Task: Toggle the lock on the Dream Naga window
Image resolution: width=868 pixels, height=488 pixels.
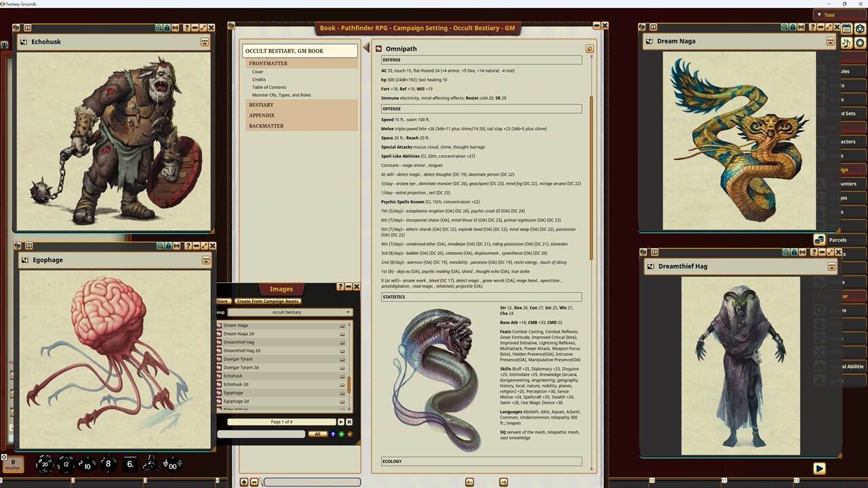Action: tap(793, 28)
